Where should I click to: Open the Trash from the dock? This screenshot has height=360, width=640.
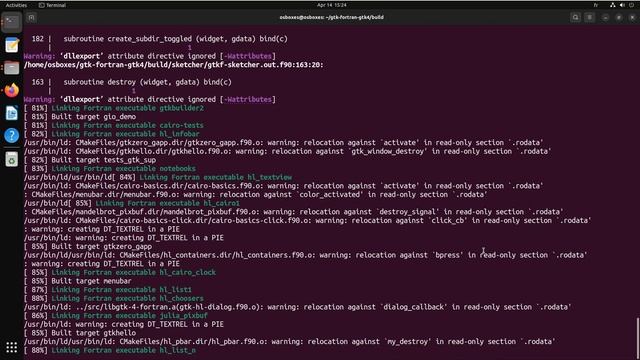[11, 159]
